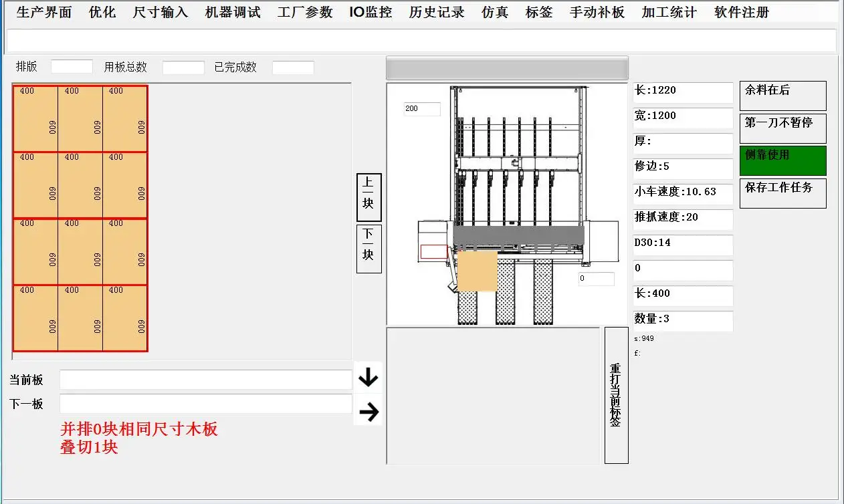Open the 历史记录 menu
The width and height of the screenshot is (844, 504).
[437, 12]
